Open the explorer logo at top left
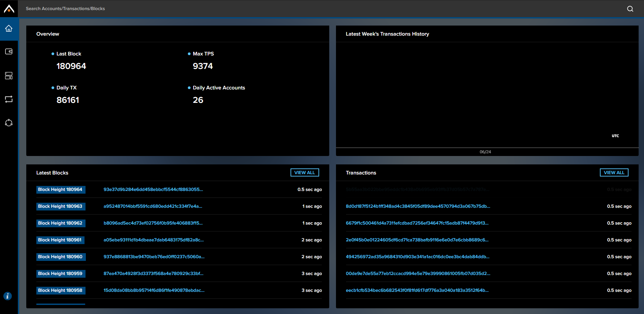Screen dimensions: 644x314 pyautogui.click(x=8, y=8)
